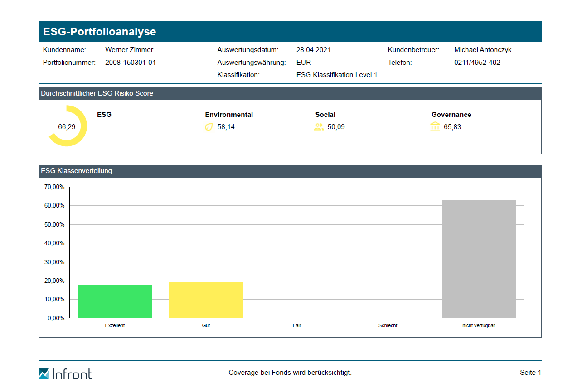Click the phone number 0211/4952-402
This screenshot has width=582, height=392.
point(477,63)
